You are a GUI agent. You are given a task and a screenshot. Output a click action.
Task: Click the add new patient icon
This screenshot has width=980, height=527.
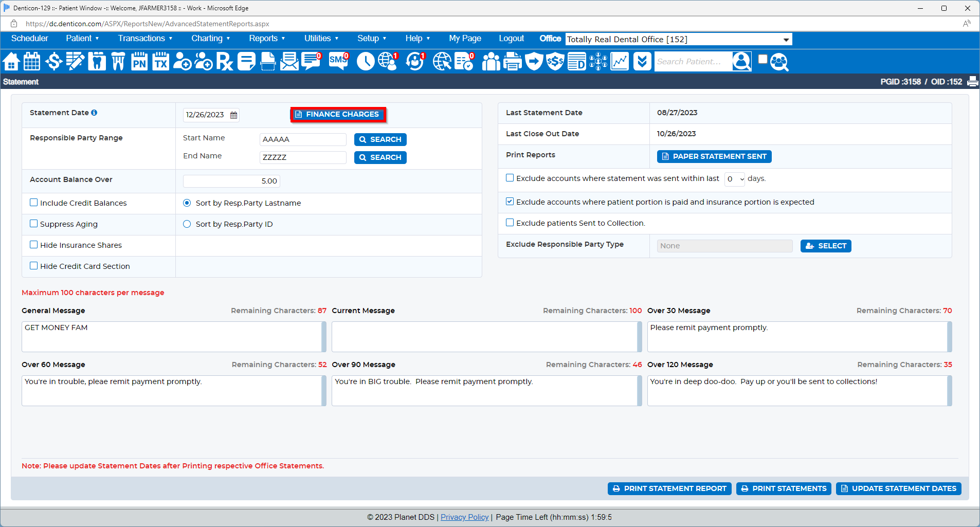182,61
